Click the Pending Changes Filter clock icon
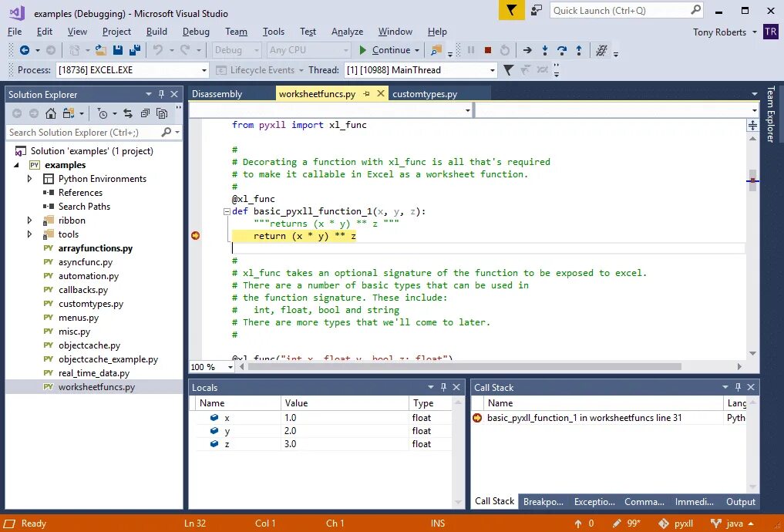The width and height of the screenshot is (784, 532). 103,114
